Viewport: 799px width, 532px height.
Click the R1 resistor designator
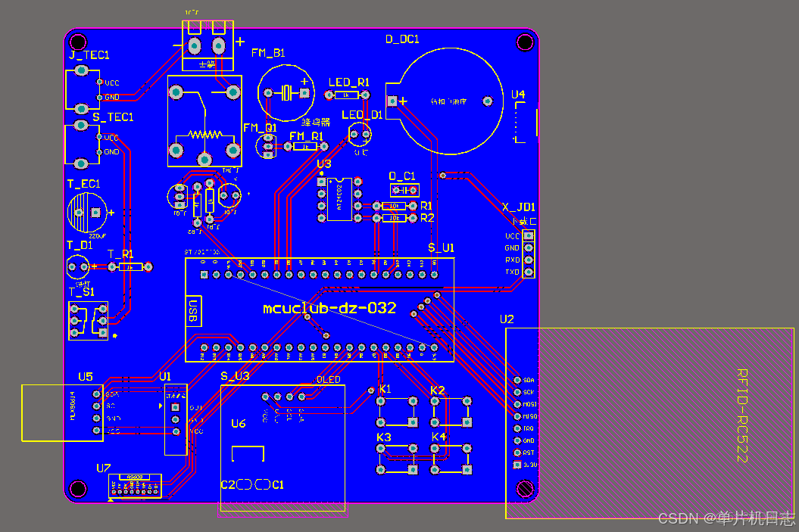[x=426, y=206]
